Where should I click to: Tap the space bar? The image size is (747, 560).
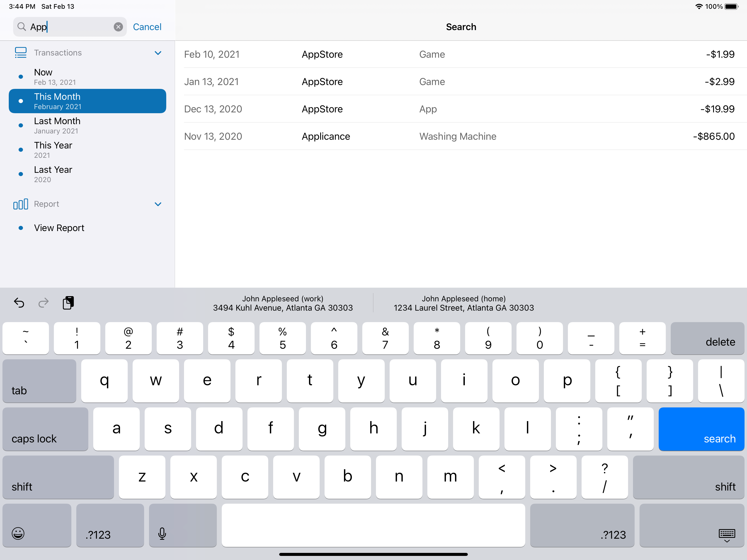click(x=373, y=525)
